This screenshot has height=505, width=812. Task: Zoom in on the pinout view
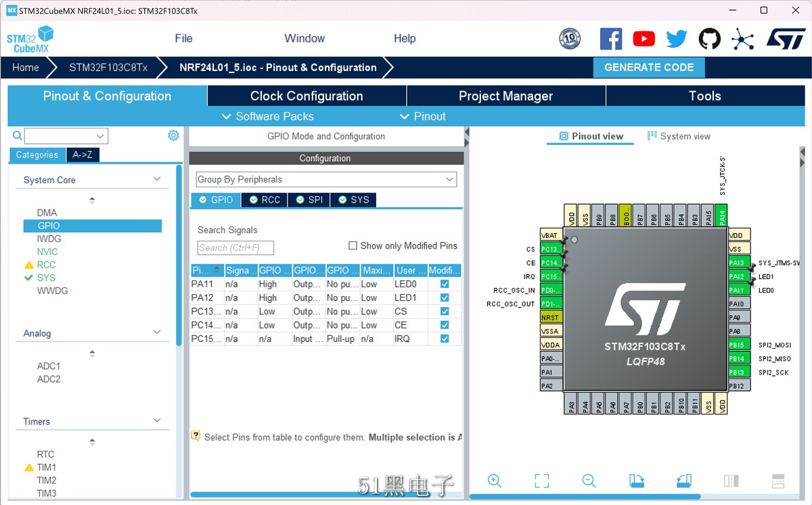tap(495, 481)
